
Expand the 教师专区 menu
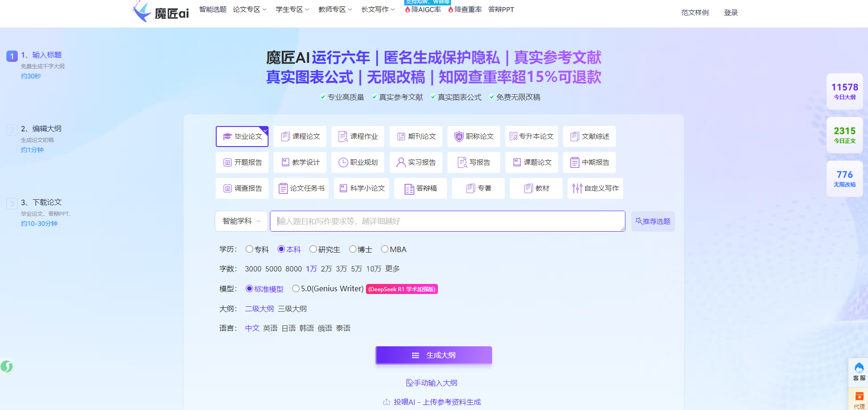[335, 10]
